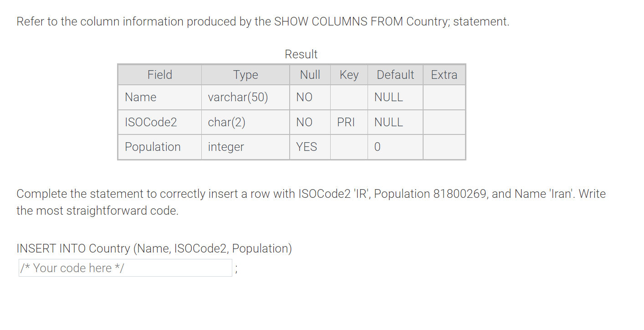
Task: Select the INSERT INTO Country statement text
Action: click(x=154, y=248)
